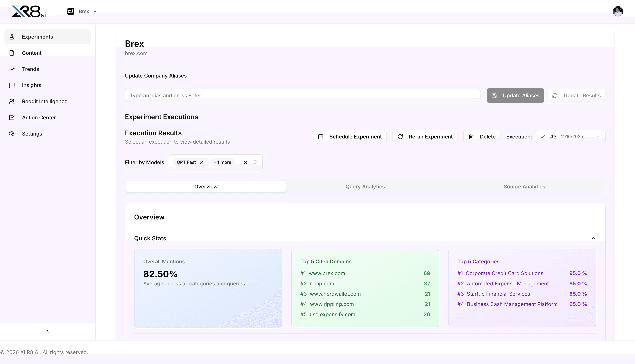Screen dimensions: 635x364
Task: Click the Schedule Experiment button
Action: click(x=349, y=137)
